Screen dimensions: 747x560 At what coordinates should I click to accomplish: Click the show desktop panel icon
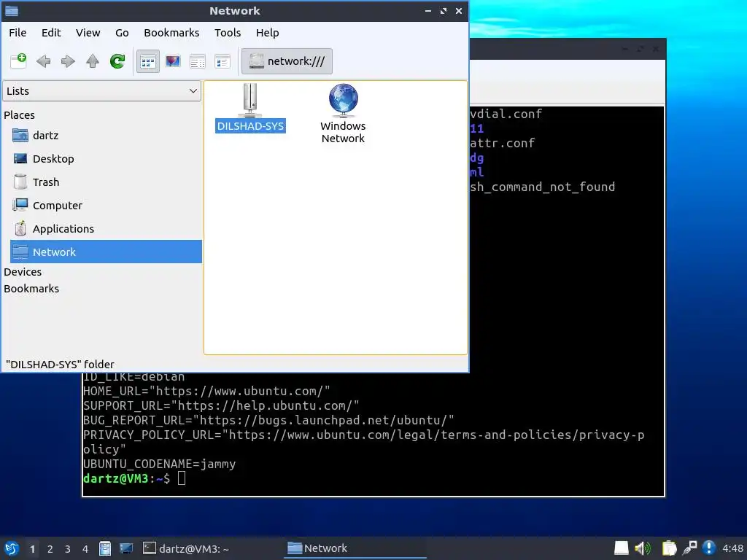(126, 548)
